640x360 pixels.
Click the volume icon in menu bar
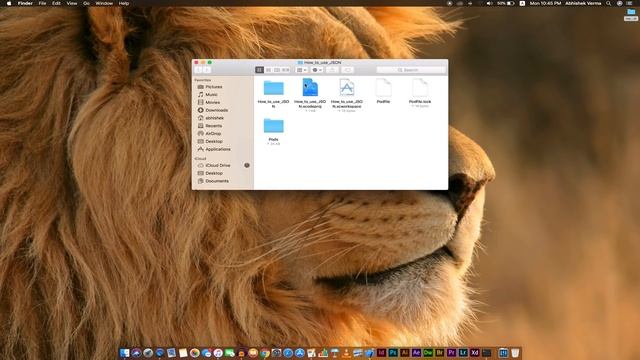[489, 3]
